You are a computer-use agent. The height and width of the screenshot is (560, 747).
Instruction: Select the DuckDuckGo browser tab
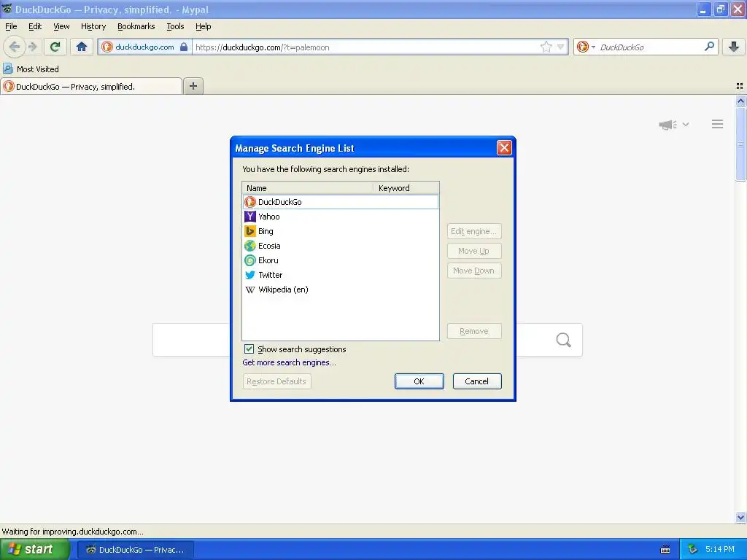tap(91, 87)
